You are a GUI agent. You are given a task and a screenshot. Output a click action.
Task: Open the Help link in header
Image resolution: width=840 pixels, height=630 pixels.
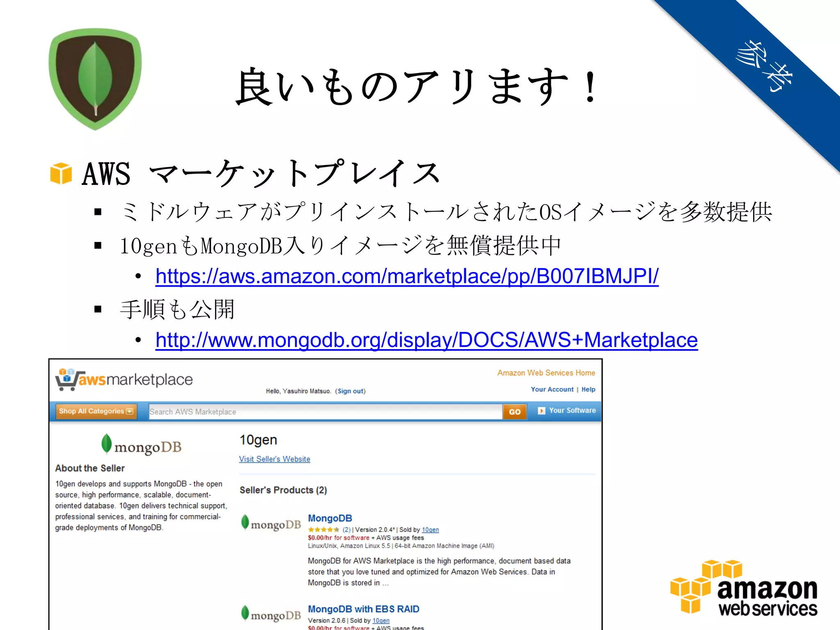(588, 389)
